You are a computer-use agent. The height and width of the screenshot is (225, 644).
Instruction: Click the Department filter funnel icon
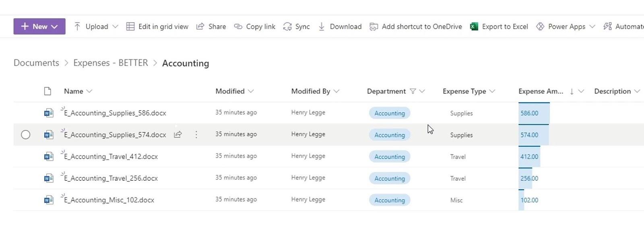(413, 92)
